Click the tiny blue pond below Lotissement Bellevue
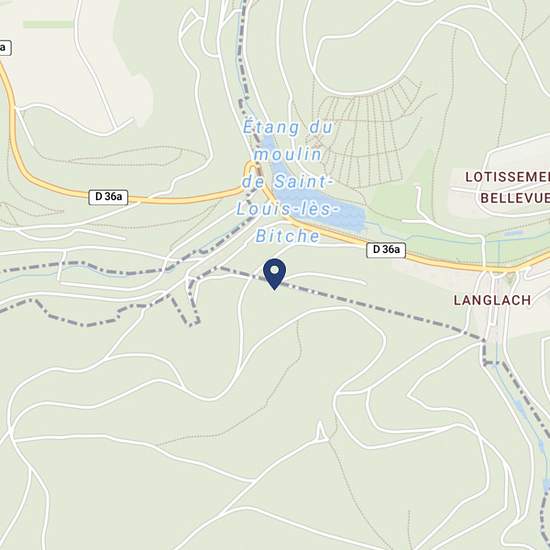This screenshot has width=550, height=550. coord(513,233)
